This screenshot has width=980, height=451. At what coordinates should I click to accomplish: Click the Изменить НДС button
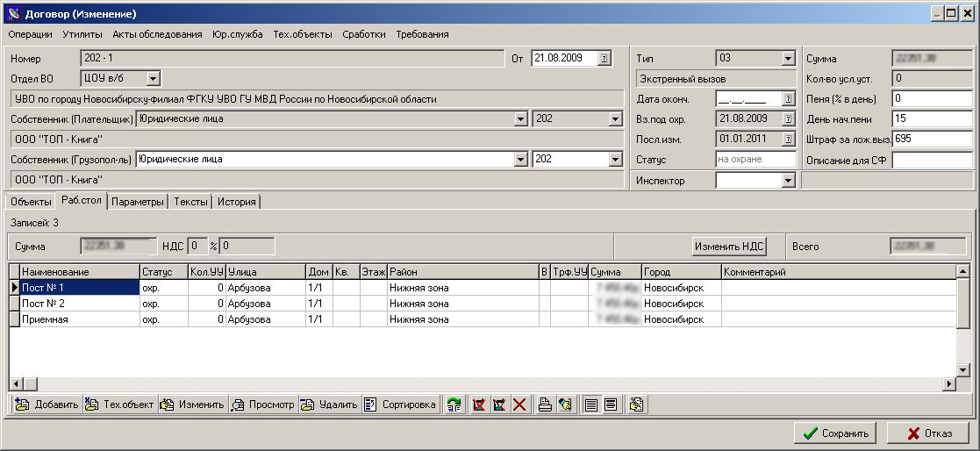tap(729, 246)
